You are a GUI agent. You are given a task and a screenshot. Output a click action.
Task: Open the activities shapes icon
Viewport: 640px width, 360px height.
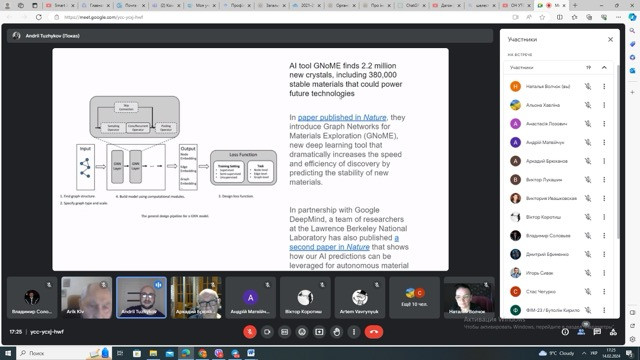[x=613, y=332]
